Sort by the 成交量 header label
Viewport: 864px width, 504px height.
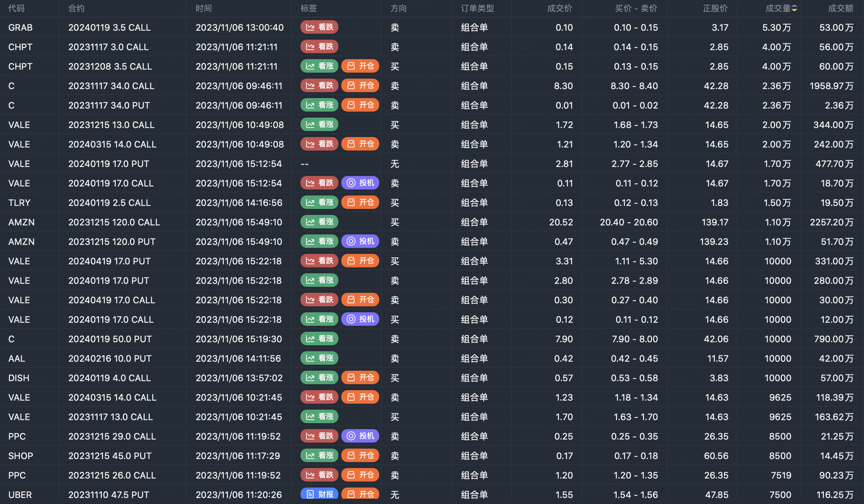click(x=778, y=8)
